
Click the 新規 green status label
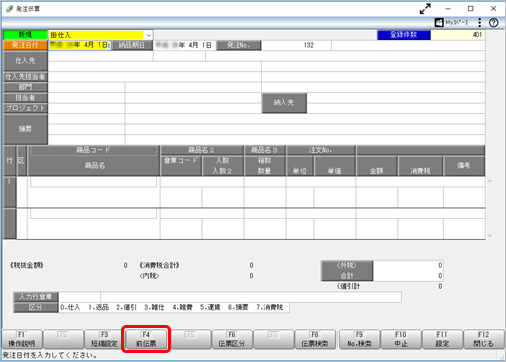point(25,35)
